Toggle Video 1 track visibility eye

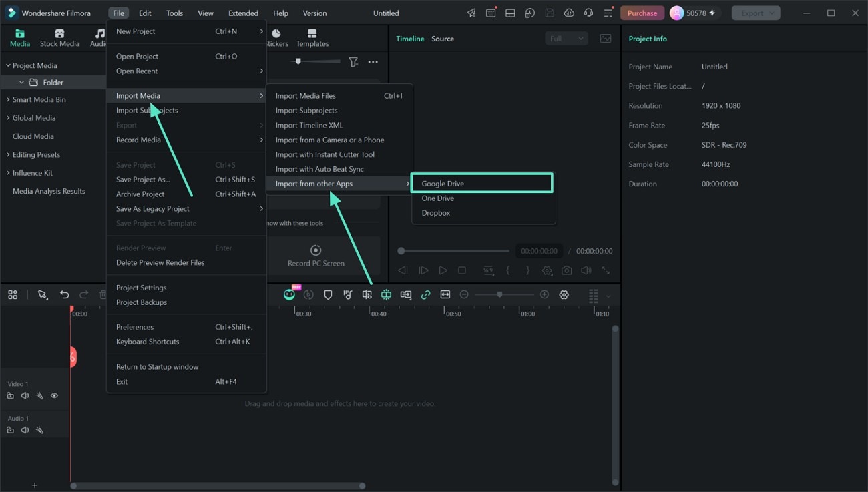tap(54, 396)
